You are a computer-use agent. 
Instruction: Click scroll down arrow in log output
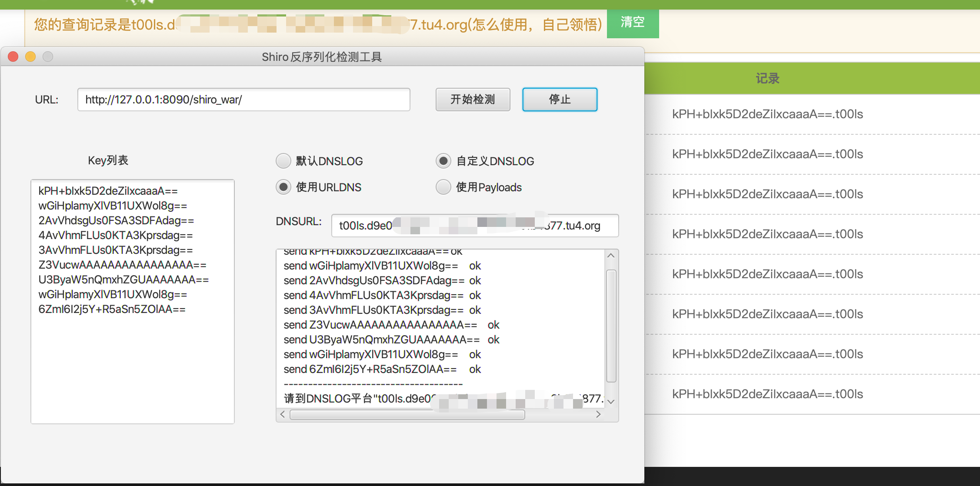coord(611,402)
